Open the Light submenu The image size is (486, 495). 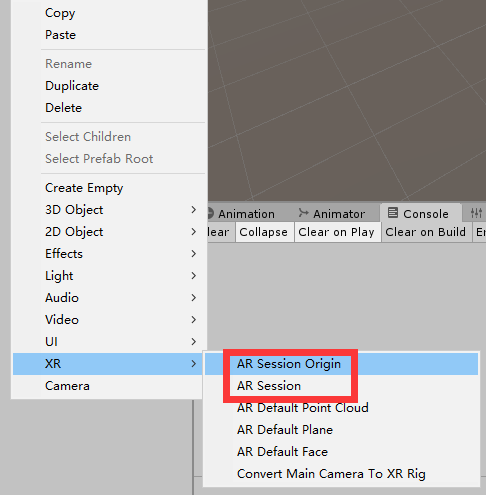(109, 276)
